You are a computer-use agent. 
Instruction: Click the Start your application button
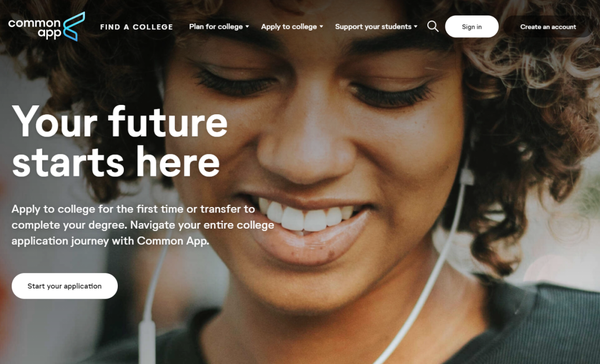tap(65, 286)
